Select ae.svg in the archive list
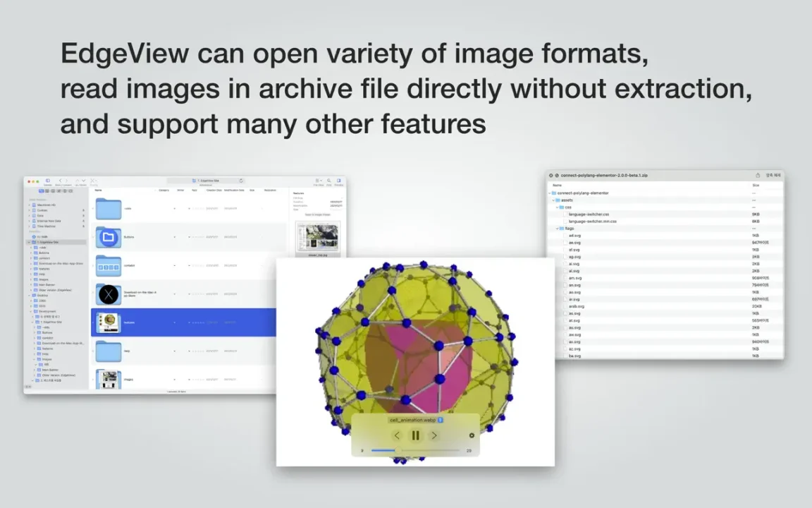Viewport: 812px width, 508px height. [574, 243]
